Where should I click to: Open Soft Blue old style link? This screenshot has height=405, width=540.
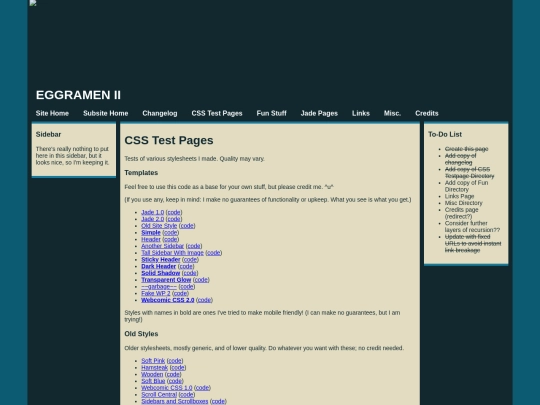pyautogui.click(x=153, y=381)
